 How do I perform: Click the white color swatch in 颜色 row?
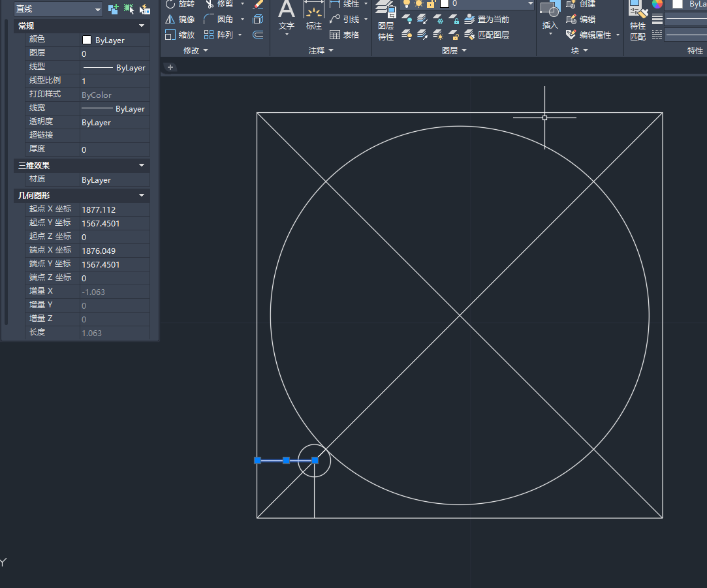(x=87, y=40)
